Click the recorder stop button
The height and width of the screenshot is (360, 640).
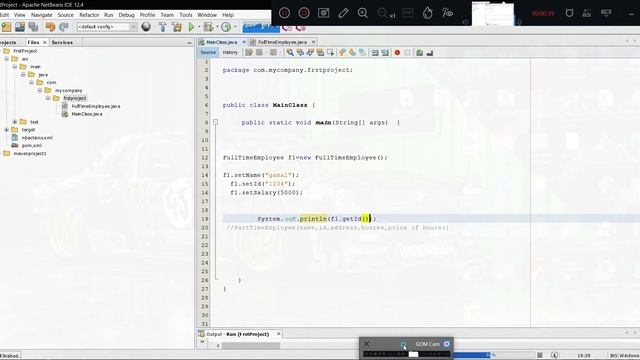pos(304,13)
